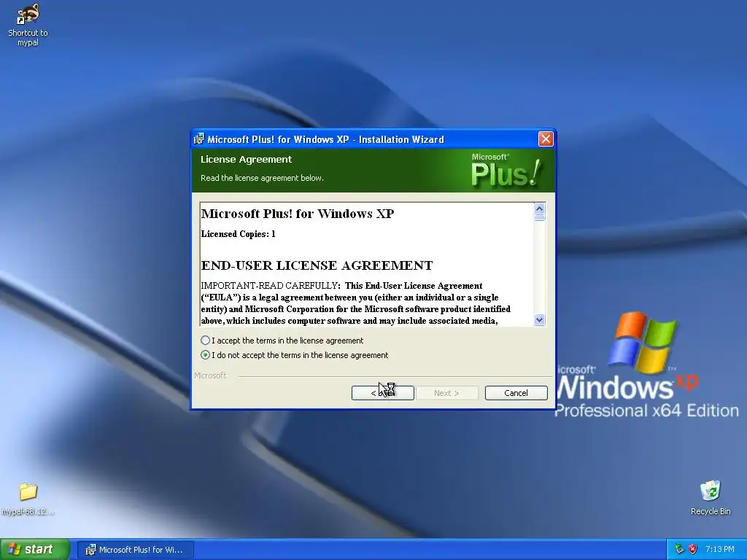
Task: Click the Cancel button
Action: (516, 393)
